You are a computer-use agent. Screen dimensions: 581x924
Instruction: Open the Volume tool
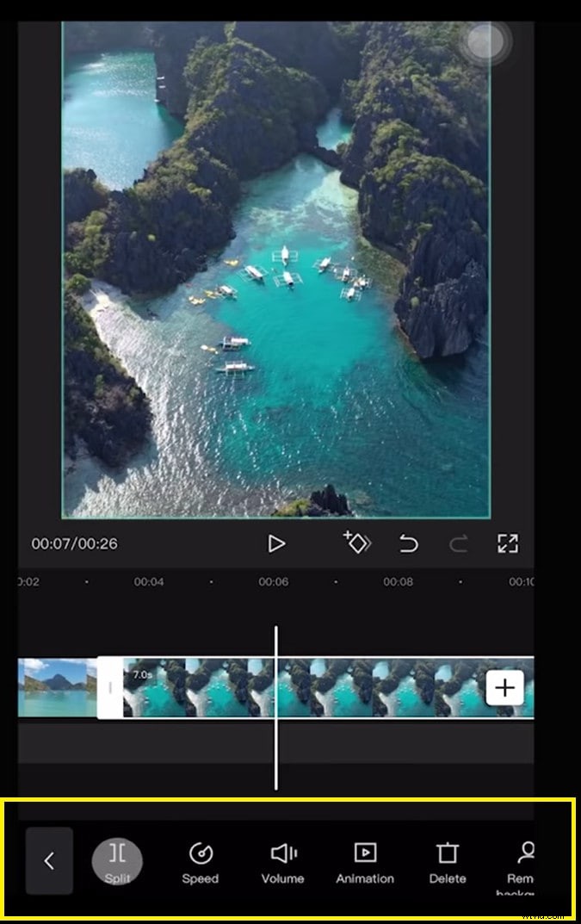[x=283, y=863]
